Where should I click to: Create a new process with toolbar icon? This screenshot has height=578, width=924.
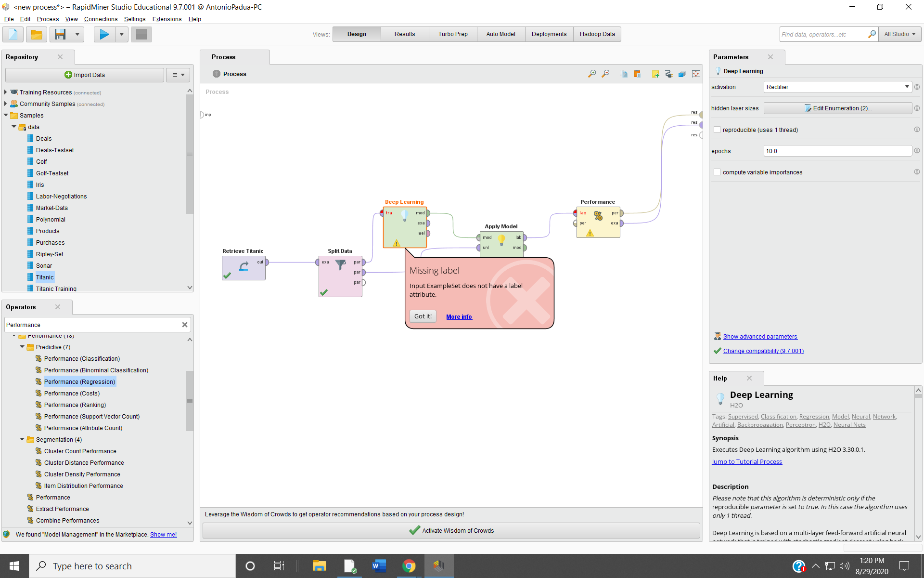[13, 34]
